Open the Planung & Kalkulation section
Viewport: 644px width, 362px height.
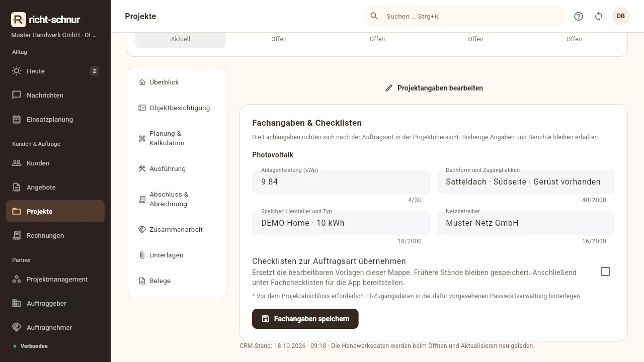pyautogui.click(x=177, y=138)
